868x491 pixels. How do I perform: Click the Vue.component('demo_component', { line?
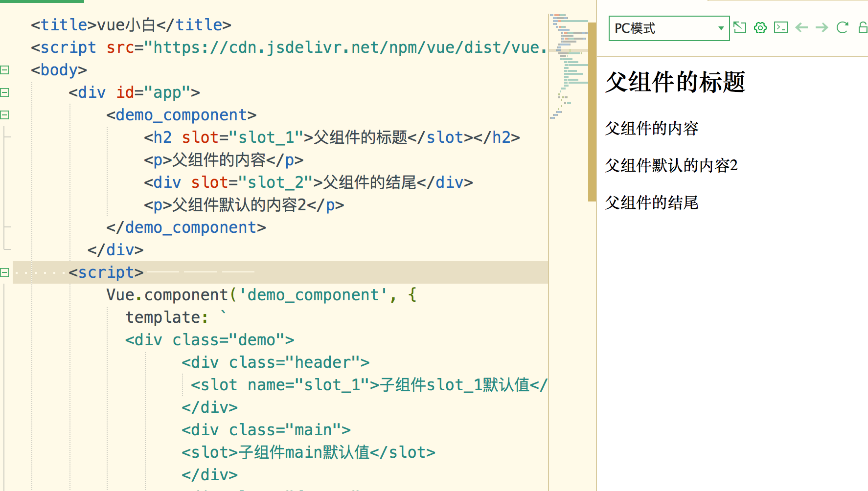coord(261,295)
